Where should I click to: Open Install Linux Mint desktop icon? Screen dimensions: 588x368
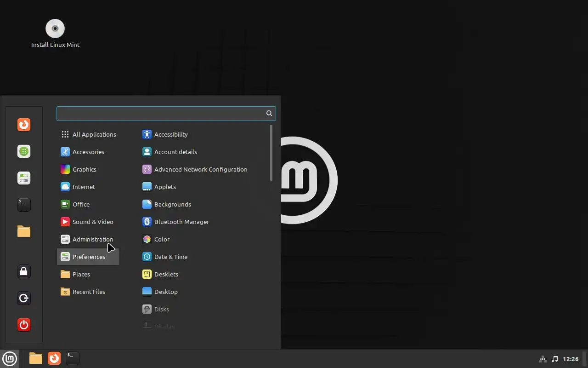click(55, 34)
